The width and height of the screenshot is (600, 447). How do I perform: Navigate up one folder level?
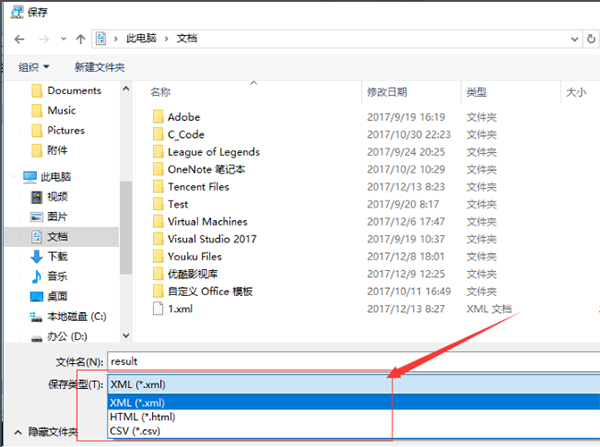[x=80, y=39]
